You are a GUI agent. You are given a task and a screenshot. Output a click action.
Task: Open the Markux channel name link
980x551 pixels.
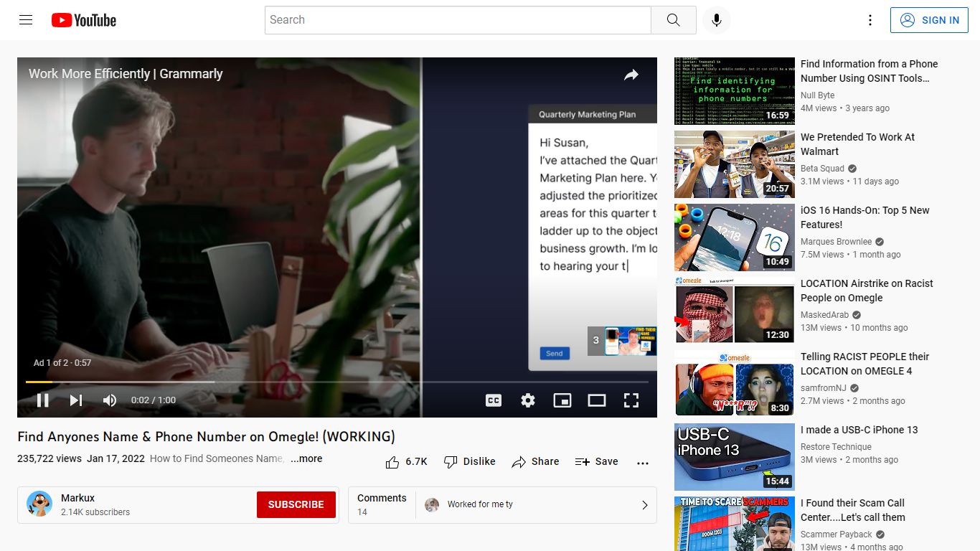pos(77,498)
